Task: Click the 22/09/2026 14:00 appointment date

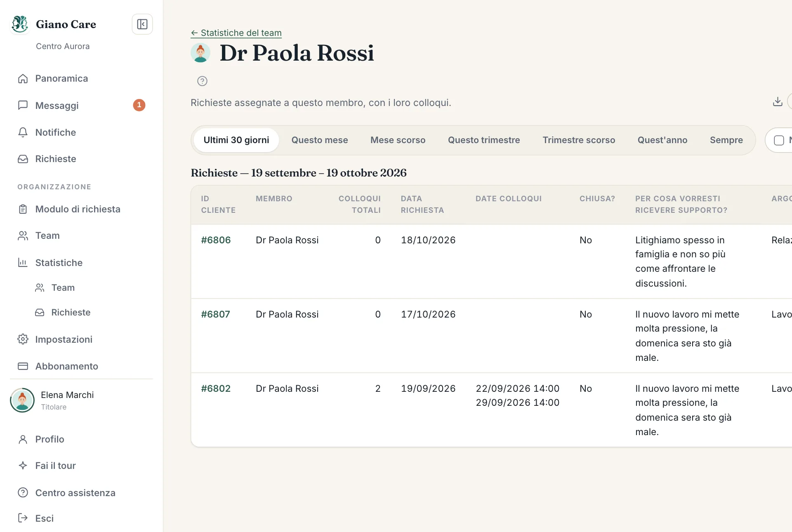Action: point(518,388)
